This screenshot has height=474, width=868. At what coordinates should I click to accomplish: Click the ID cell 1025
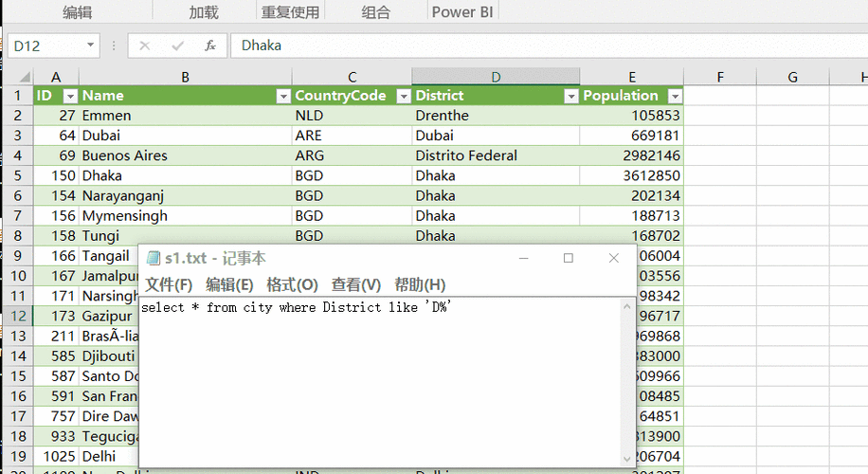pyautogui.click(x=56, y=456)
